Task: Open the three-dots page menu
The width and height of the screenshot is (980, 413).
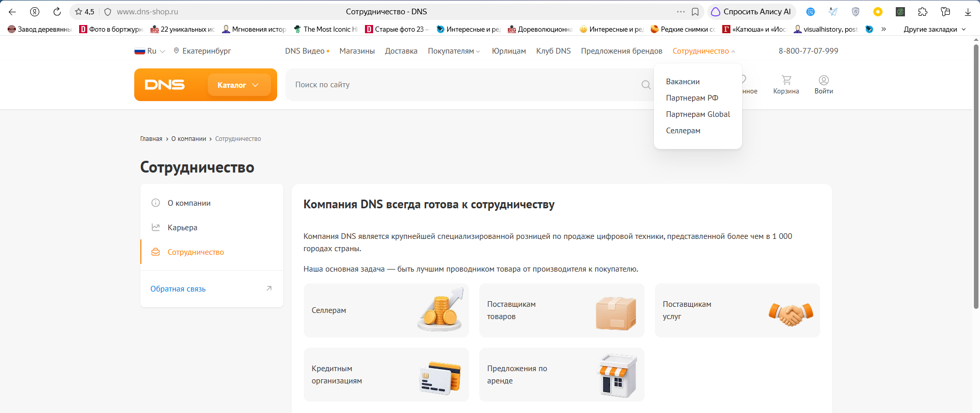Action: (681, 12)
